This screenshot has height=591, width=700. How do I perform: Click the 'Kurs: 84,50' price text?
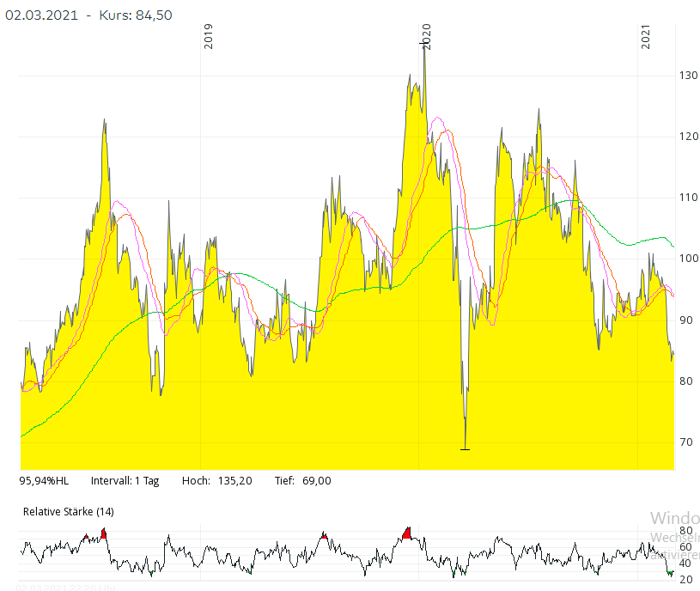coord(136,15)
